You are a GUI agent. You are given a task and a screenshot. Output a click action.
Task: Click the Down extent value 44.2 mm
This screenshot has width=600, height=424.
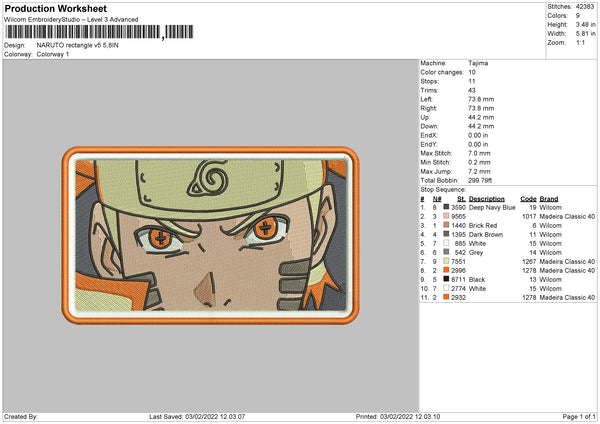pyautogui.click(x=481, y=126)
